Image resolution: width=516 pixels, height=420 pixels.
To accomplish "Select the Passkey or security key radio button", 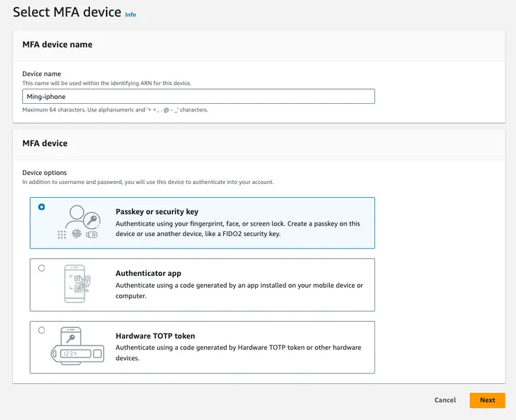I will [x=42, y=207].
